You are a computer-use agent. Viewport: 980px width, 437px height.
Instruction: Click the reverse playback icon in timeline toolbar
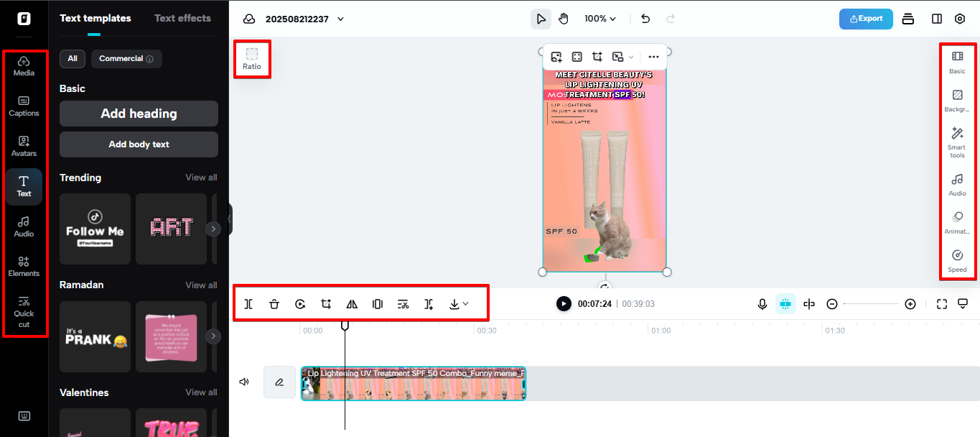(300, 304)
